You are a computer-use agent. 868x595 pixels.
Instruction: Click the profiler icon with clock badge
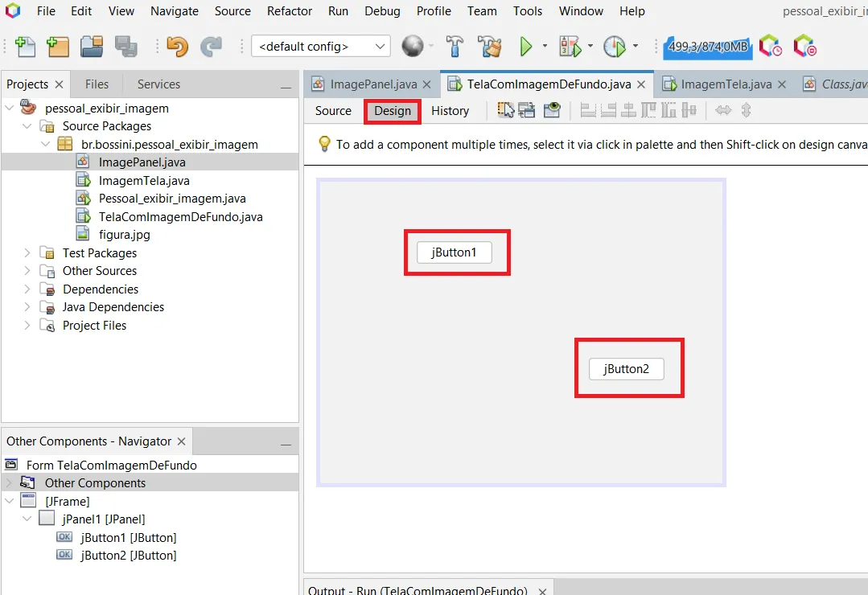coord(771,47)
